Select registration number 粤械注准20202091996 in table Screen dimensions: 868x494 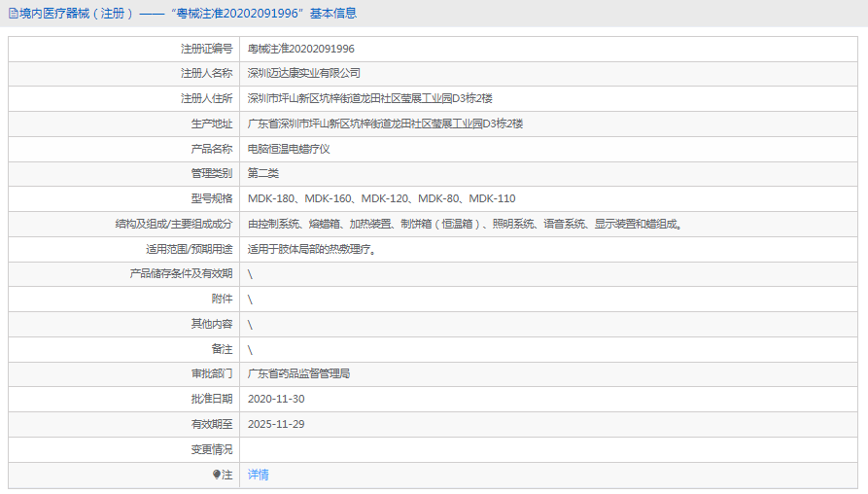click(x=300, y=49)
